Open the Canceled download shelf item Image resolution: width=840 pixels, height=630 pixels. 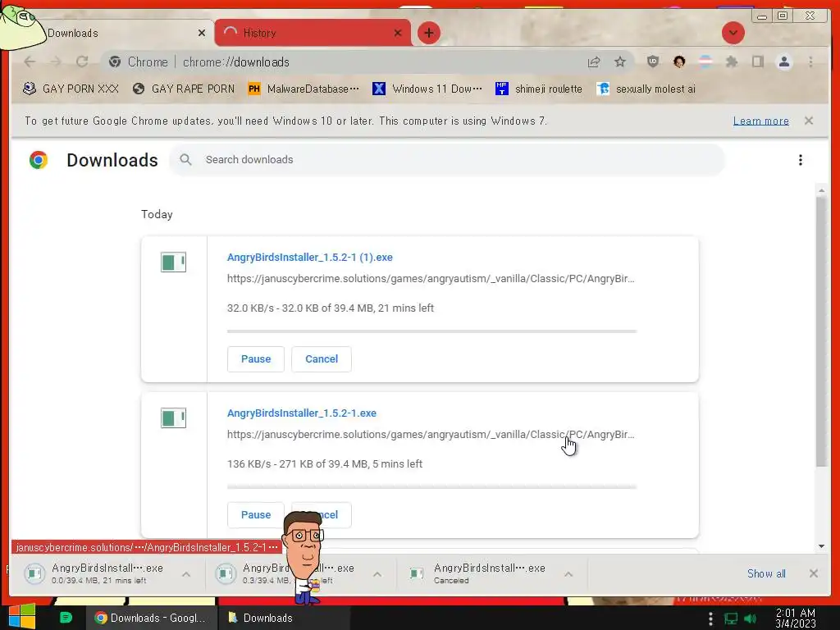[x=481, y=573]
